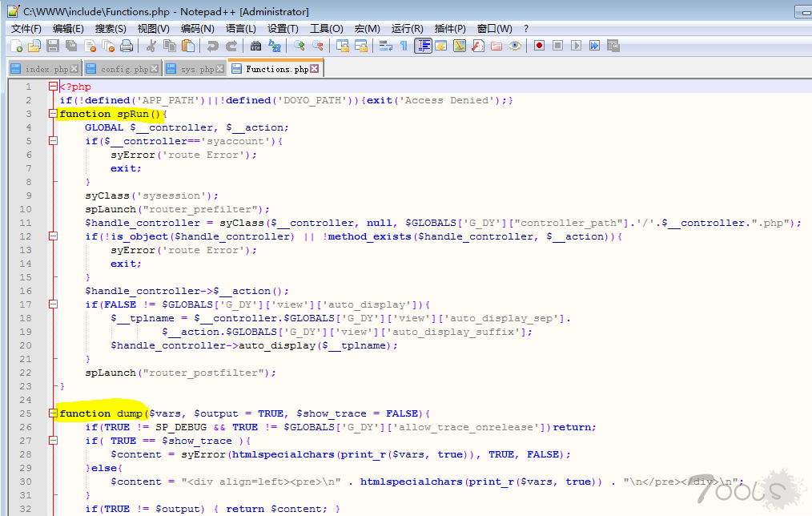The image size is (812, 516).
Task: Switch to the index.php tab
Action: (x=44, y=69)
